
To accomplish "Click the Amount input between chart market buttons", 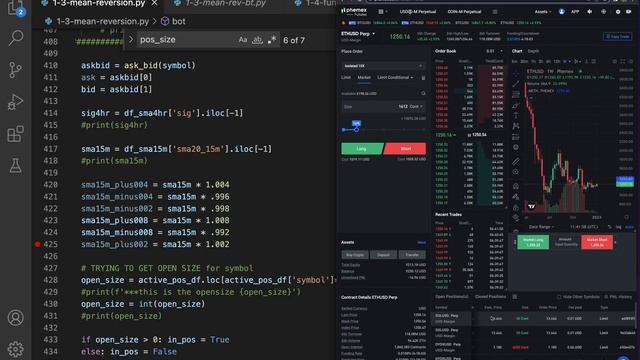I will [x=565, y=242].
